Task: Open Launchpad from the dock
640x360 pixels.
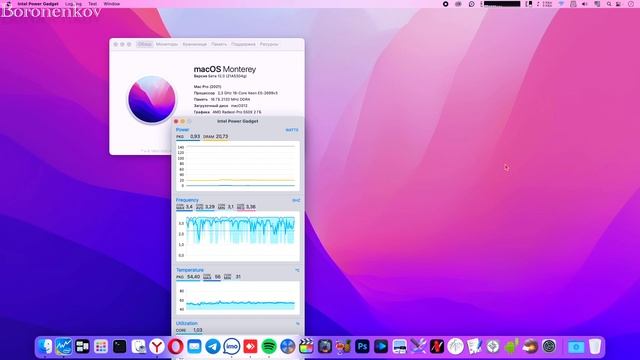Action: (x=101, y=347)
